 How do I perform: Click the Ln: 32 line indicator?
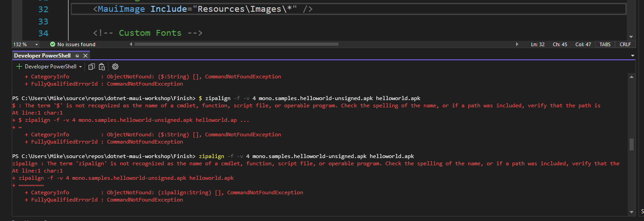[x=538, y=44]
